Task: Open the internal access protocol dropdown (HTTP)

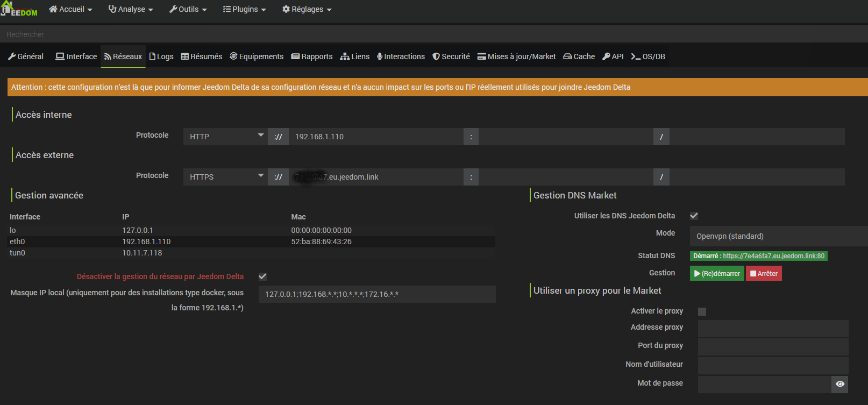Action: coord(225,137)
